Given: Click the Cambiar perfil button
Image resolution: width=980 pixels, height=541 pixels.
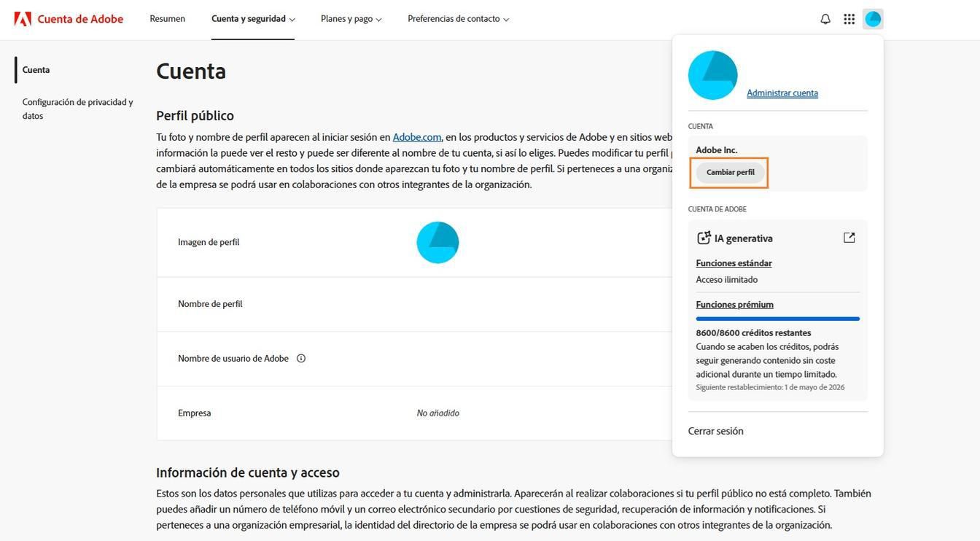Looking at the screenshot, I should click(730, 173).
